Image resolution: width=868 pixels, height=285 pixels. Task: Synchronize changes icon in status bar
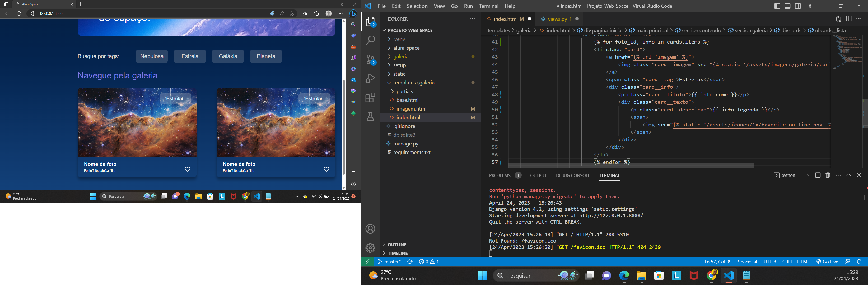[x=410, y=262]
